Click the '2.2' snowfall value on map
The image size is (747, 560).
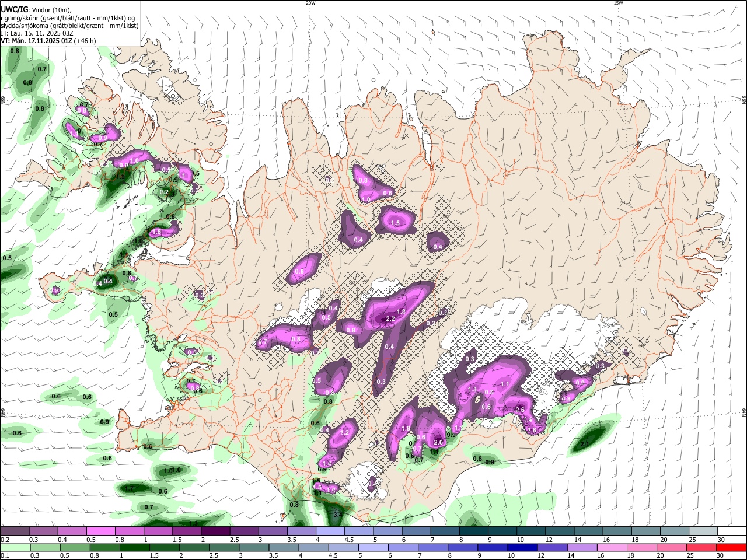pyautogui.click(x=391, y=318)
